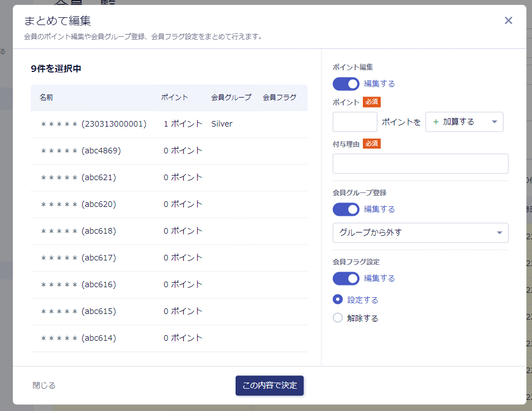Toggle the 会員フラグ設定 switch
This screenshot has height=411, width=532.
tap(346, 278)
